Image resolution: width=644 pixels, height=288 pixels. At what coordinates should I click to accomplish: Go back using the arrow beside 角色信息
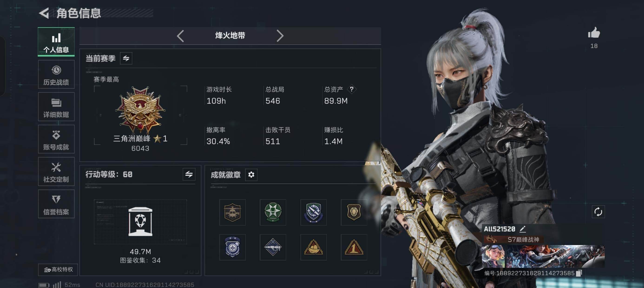click(44, 13)
